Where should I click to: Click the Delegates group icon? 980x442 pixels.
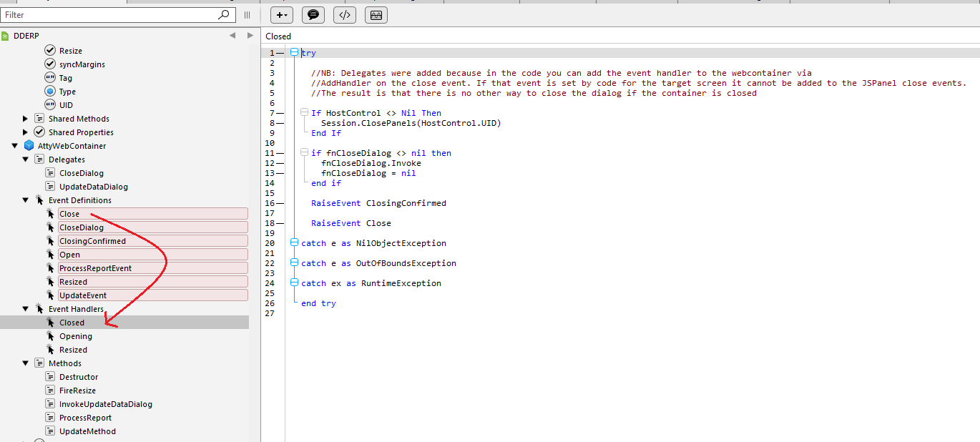click(39, 159)
